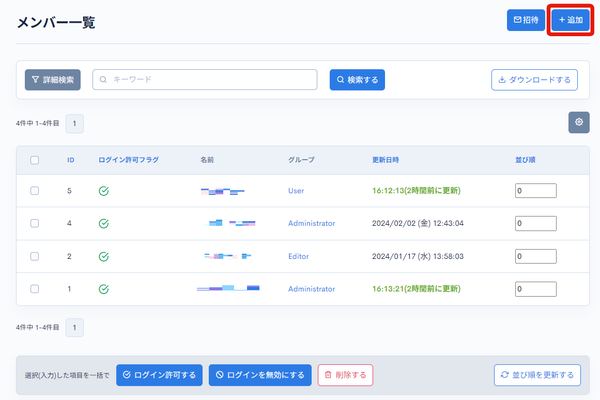The width and height of the screenshot is (600, 400).
Task: Click the 検索する search button
Action: pyautogui.click(x=357, y=80)
